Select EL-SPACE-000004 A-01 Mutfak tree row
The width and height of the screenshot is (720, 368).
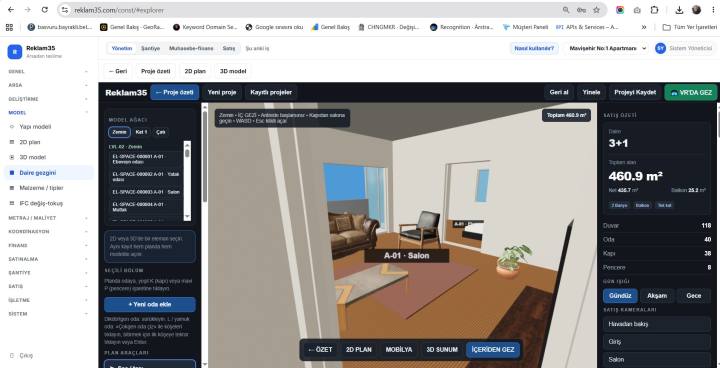(x=146, y=206)
